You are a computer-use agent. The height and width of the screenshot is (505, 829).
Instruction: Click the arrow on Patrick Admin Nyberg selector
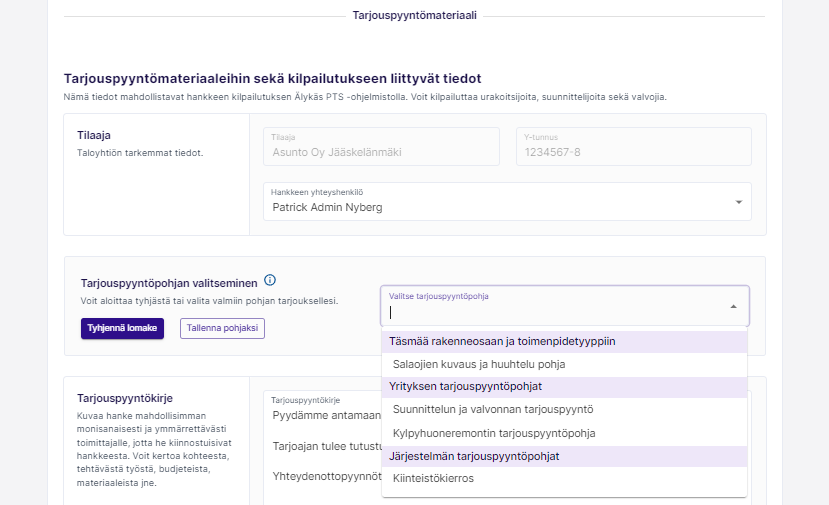738,202
